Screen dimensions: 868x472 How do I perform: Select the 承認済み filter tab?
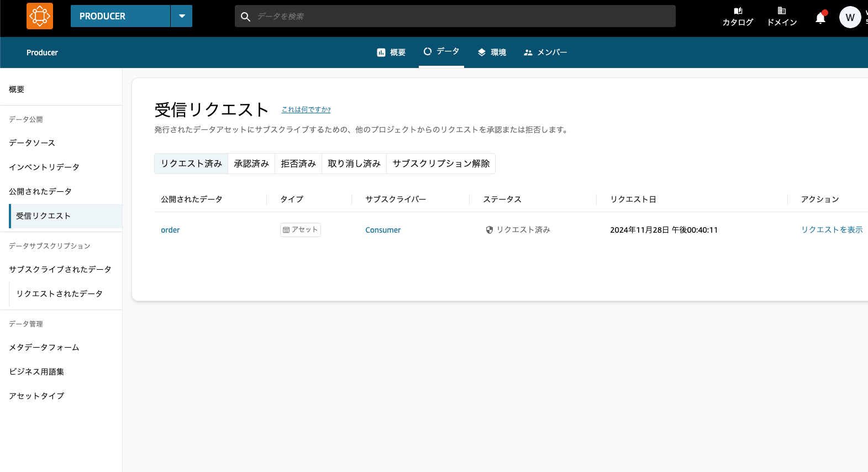tap(251, 164)
